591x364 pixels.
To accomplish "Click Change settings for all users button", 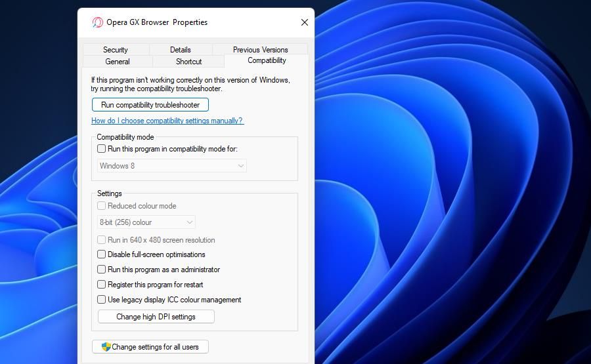I will (150, 347).
